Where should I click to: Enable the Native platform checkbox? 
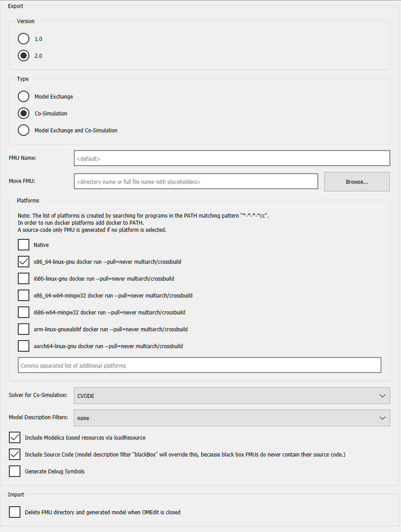coord(23,245)
